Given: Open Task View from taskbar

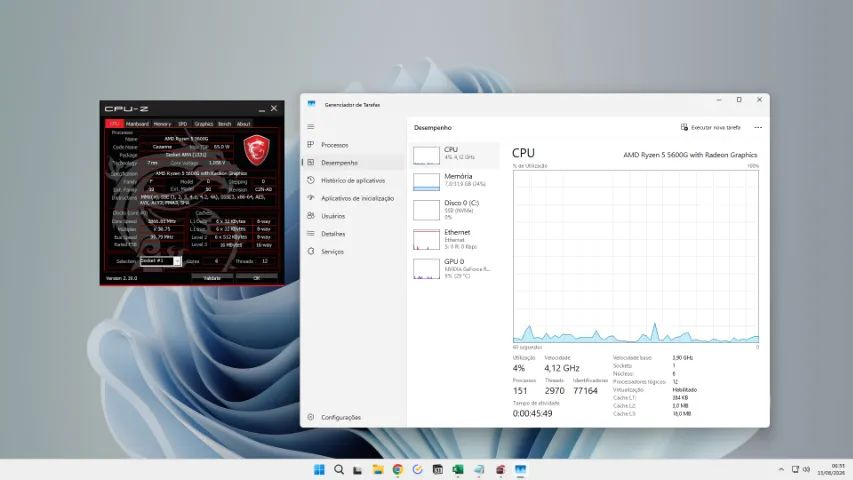Looking at the screenshot, I should [357, 470].
